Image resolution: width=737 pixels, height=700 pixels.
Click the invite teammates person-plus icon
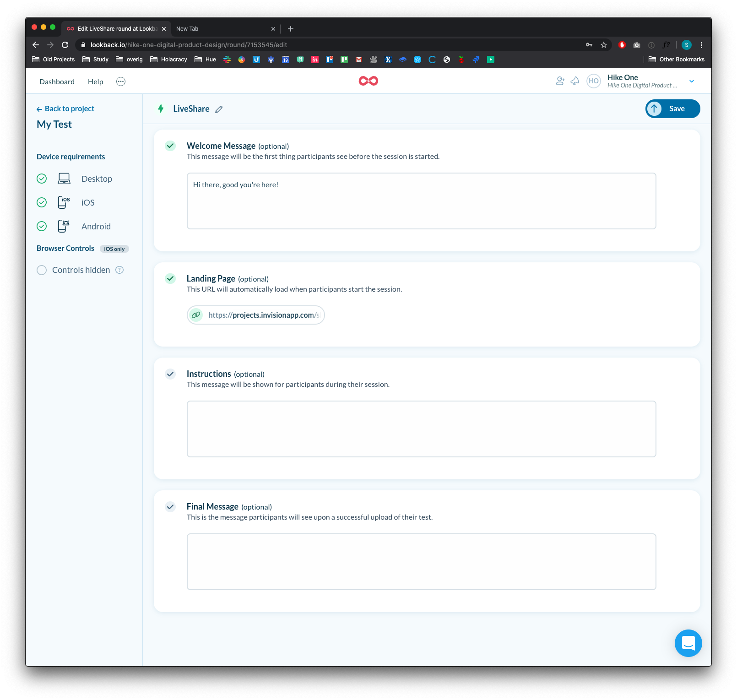pyautogui.click(x=560, y=81)
